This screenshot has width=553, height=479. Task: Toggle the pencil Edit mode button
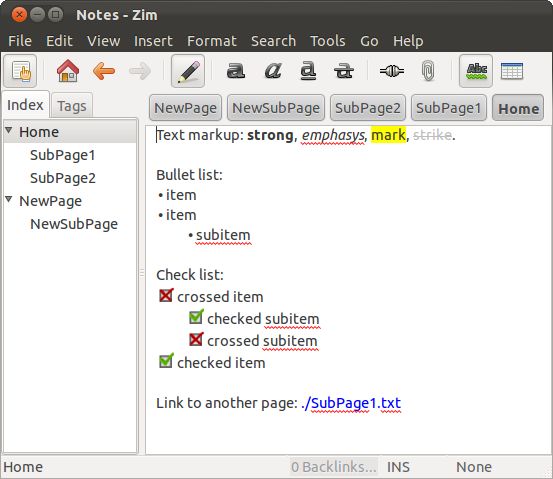188,71
